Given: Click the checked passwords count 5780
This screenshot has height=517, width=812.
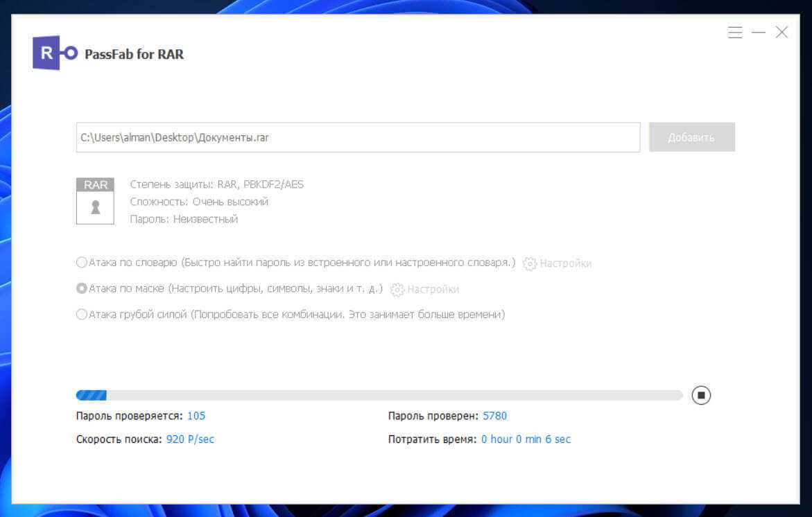Looking at the screenshot, I should pos(494,416).
